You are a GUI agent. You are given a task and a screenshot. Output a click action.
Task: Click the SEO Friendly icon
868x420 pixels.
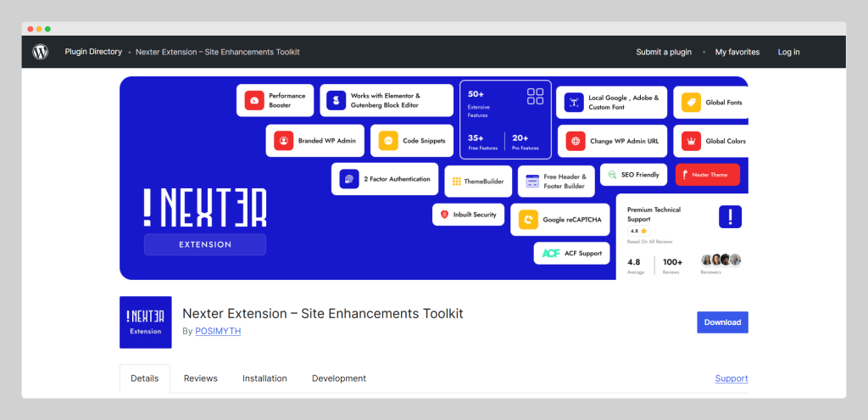pyautogui.click(x=612, y=175)
